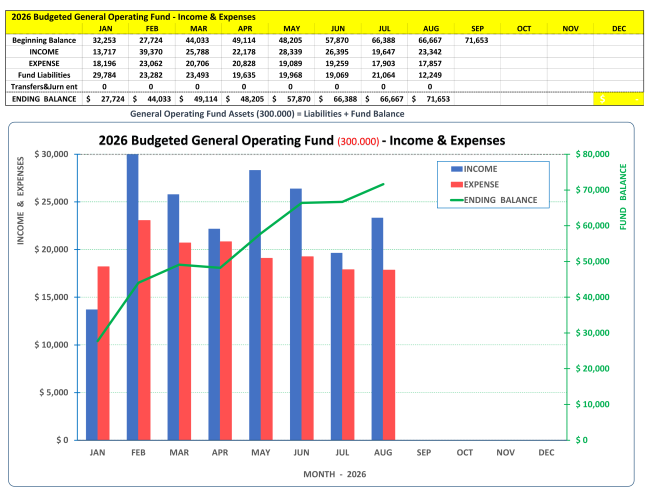Select the FUND BALANCE right axis title
Viewport: 650px width, 502px height.
(623, 197)
